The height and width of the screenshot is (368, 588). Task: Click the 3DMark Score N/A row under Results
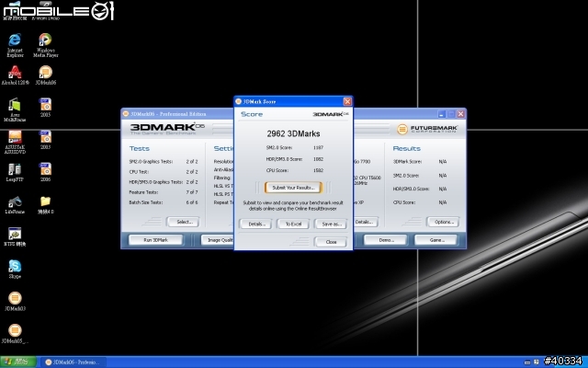pos(420,162)
